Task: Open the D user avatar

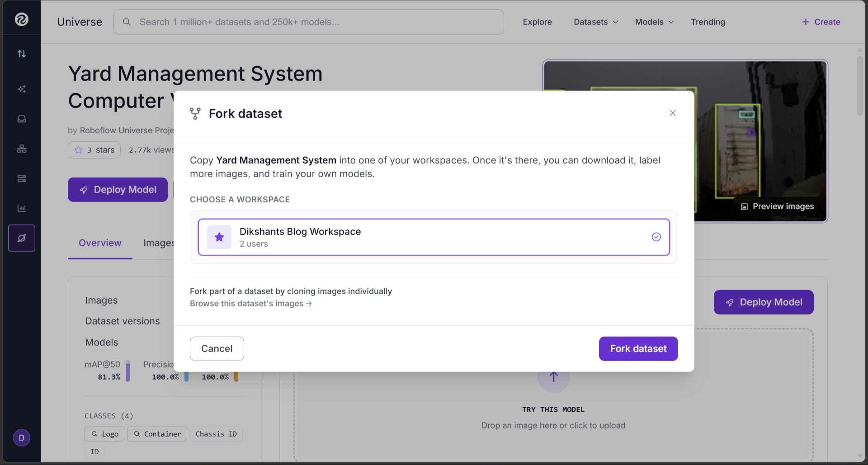Action: (22, 438)
